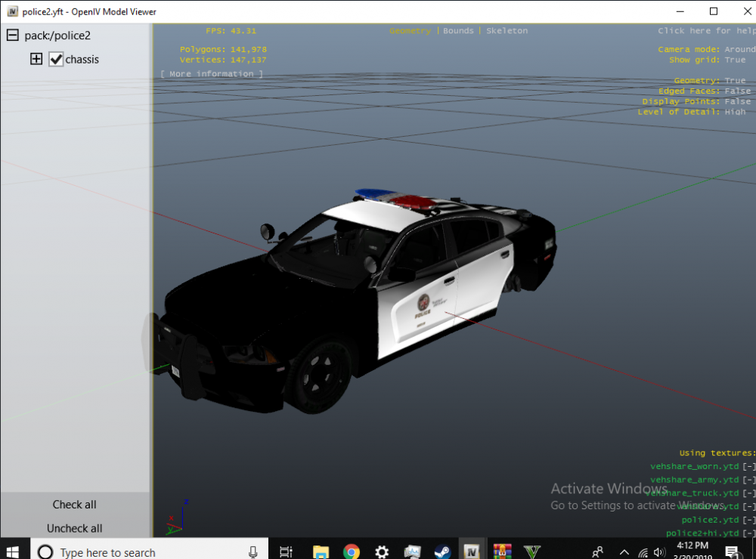756x559 pixels.
Task: Collapse the vehshare_worn.ytd texture entry
Action: point(748,467)
